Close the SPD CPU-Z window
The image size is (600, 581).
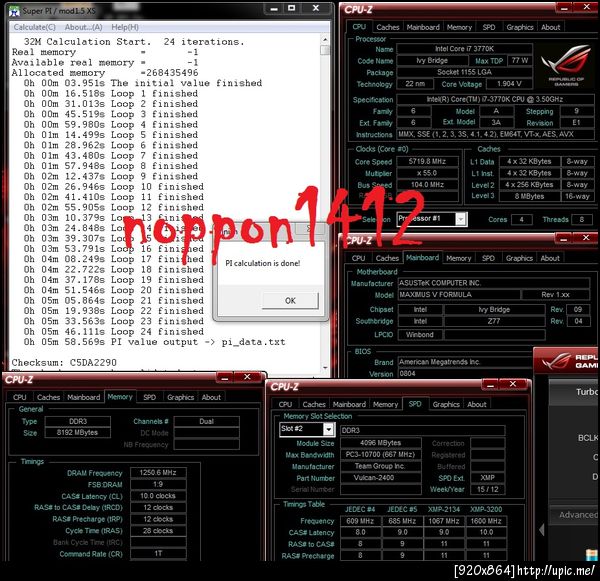pyautogui.click(x=513, y=384)
